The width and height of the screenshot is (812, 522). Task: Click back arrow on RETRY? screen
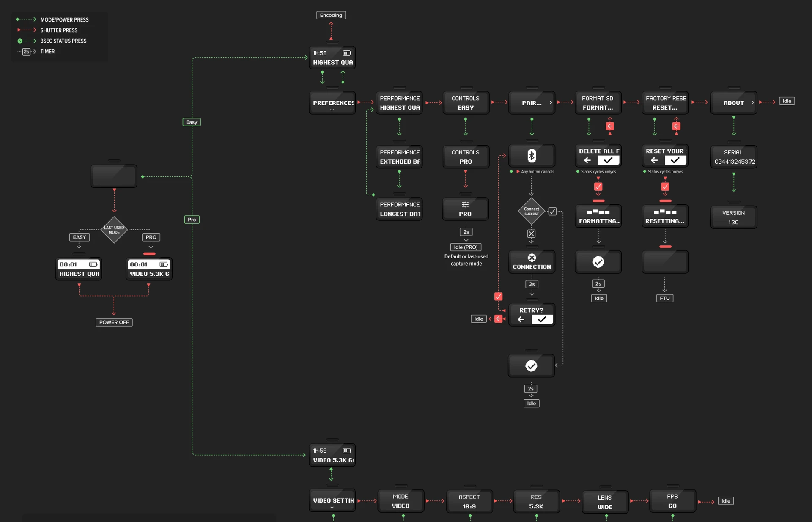[x=521, y=319]
